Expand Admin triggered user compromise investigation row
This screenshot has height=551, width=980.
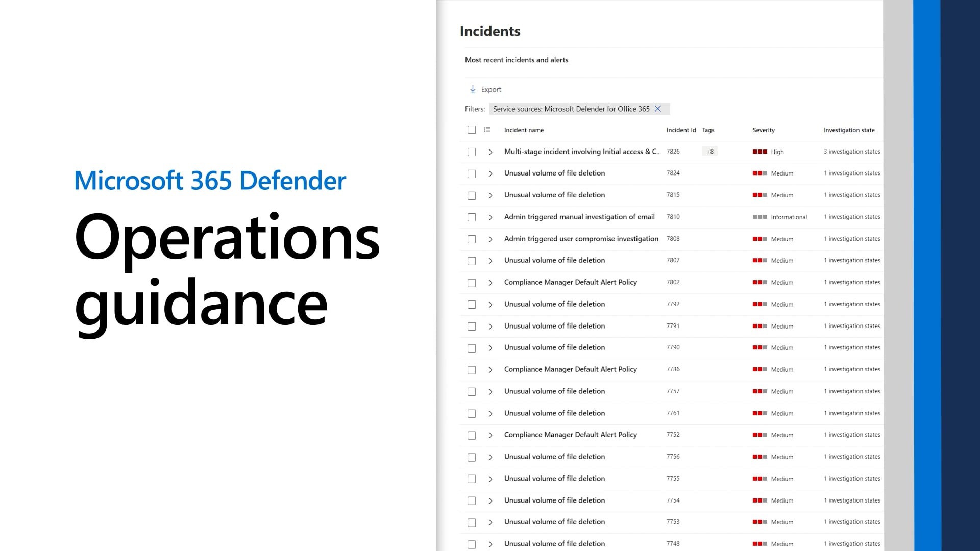[x=490, y=239]
